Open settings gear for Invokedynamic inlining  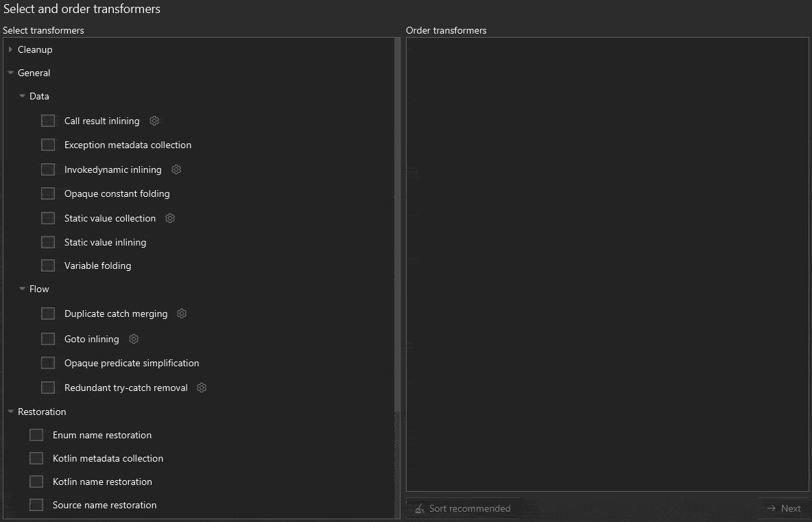(x=176, y=169)
